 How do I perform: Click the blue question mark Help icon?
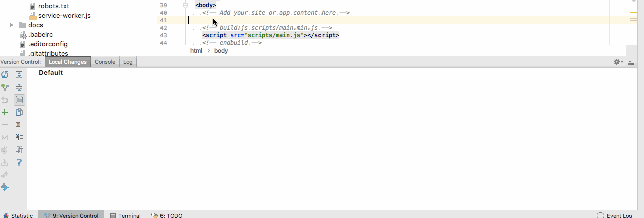click(x=19, y=162)
